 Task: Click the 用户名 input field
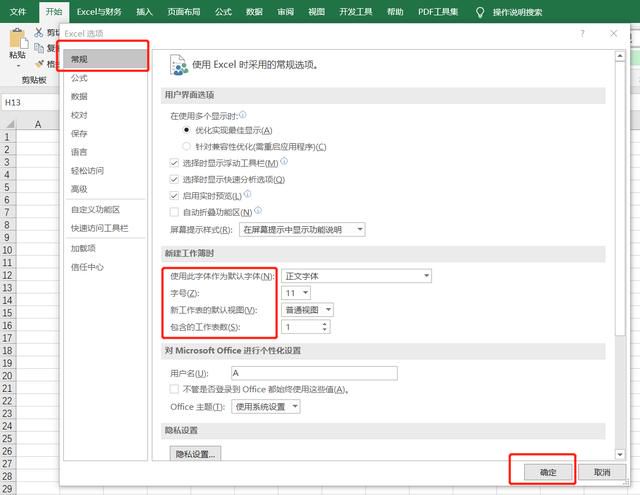(314, 373)
